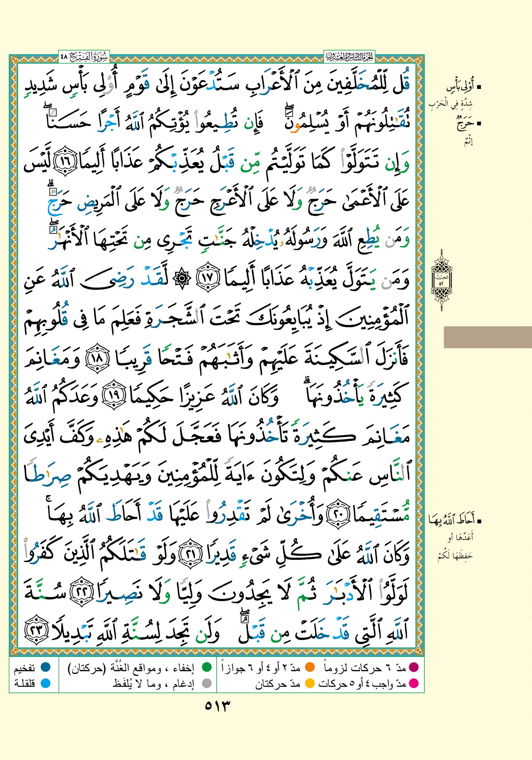Click the Surah Al-Fath 48 header label
The width and height of the screenshot is (532, 760).
pyautogui.click(x=84, y=58)
